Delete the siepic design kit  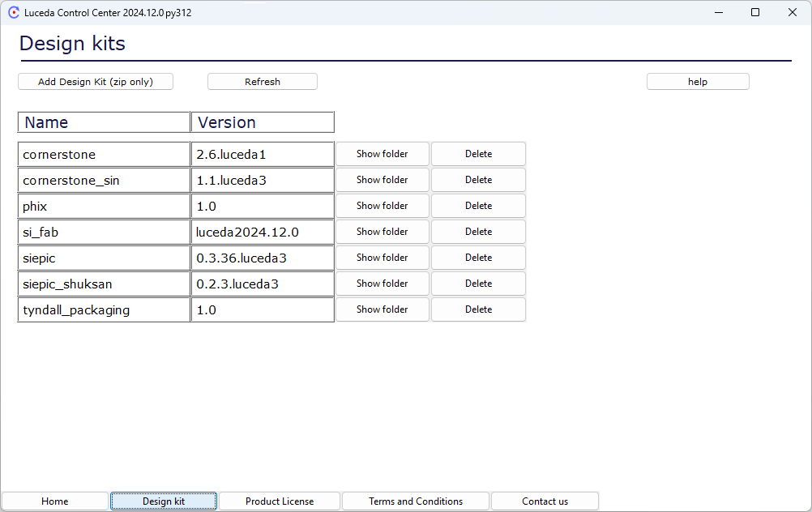click(x=478, y=258)
